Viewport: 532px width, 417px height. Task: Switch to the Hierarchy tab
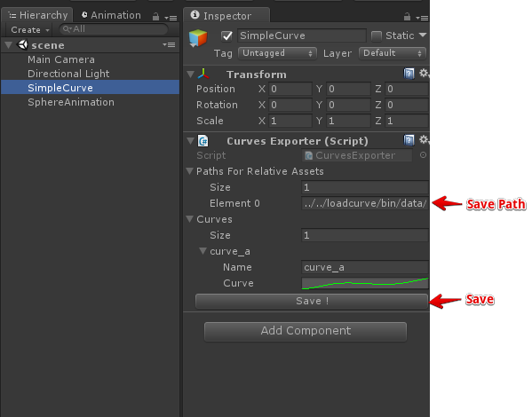tap(37, 15)
